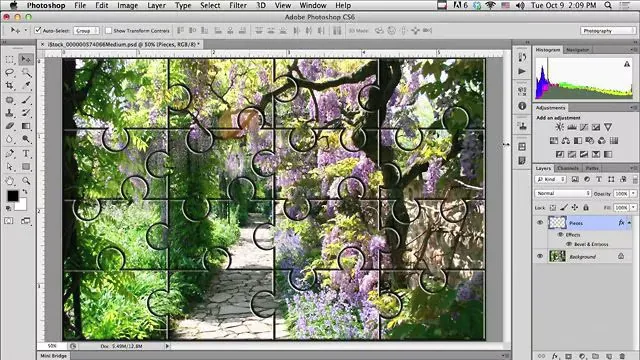Open the Filter menu
The image size is (640, 360).
(238, 5)
